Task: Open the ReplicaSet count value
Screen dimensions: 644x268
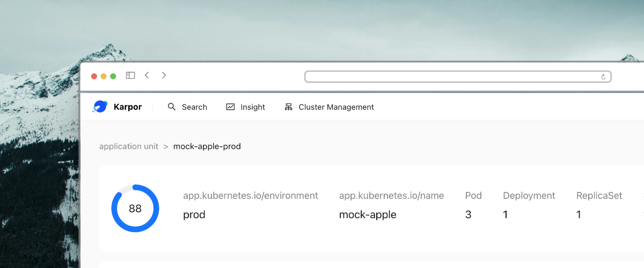Action: coord(579,215)
